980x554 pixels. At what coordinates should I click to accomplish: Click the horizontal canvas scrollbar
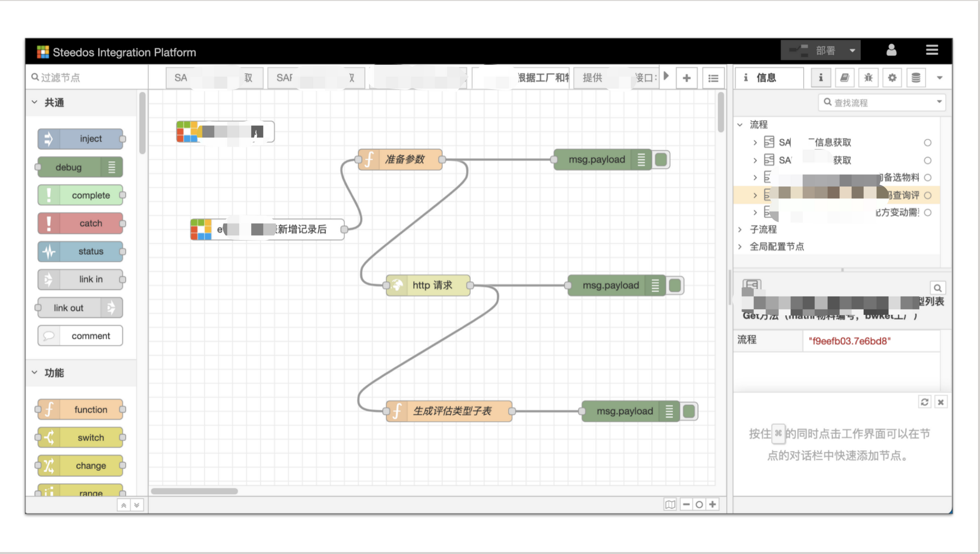(x=194, y=491)
